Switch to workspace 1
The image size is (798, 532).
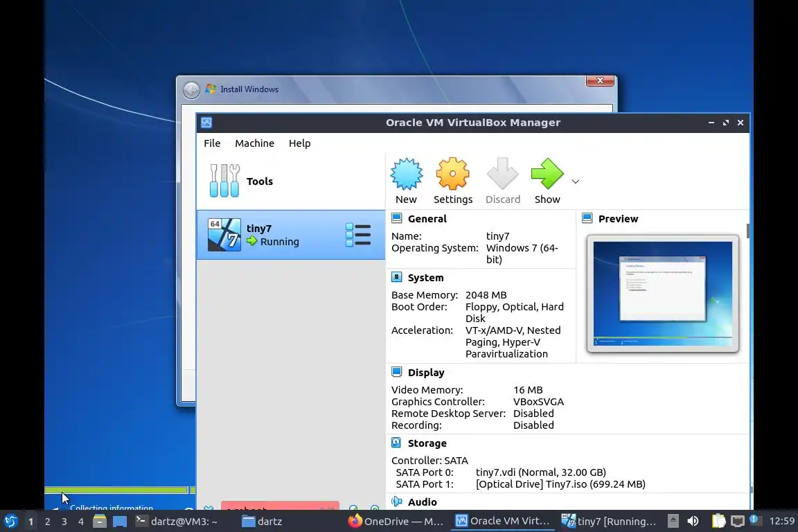(30, 522)
